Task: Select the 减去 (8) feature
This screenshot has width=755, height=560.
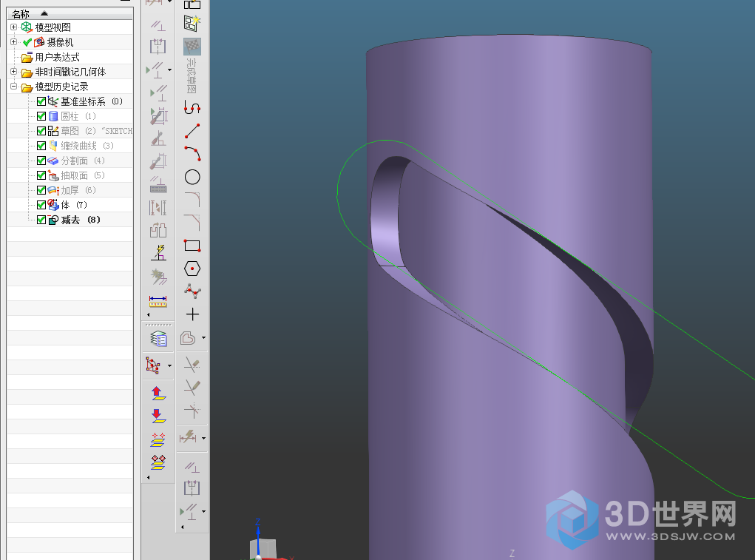Action: click(81, 220)
